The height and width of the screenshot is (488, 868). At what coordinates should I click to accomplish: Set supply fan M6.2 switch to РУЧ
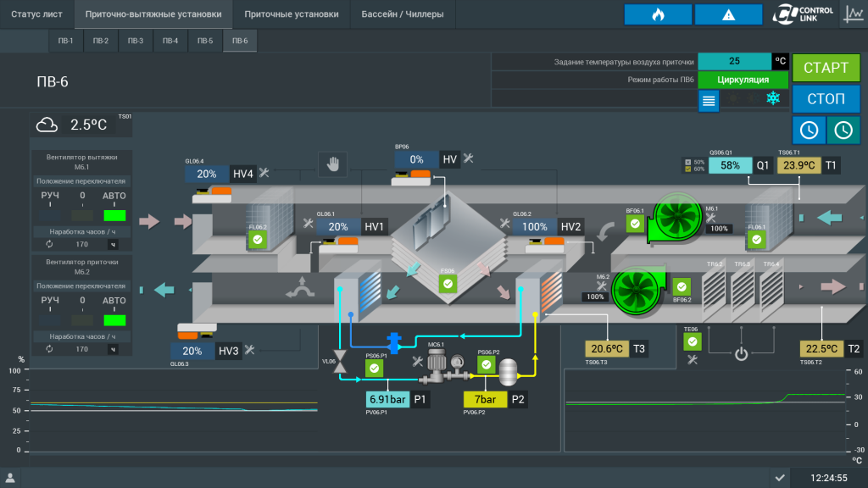coord(50,319)
